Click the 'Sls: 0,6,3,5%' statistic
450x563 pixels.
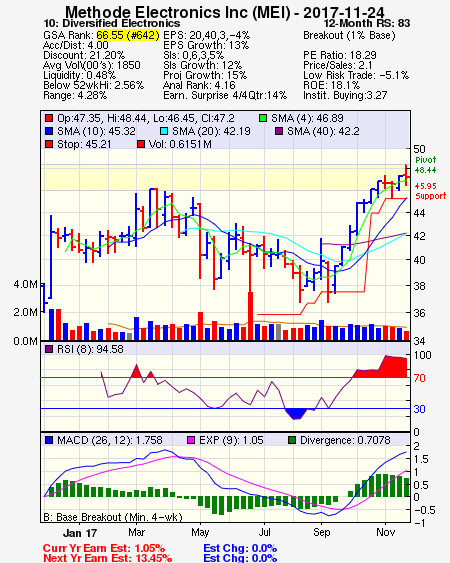(194, 55)
